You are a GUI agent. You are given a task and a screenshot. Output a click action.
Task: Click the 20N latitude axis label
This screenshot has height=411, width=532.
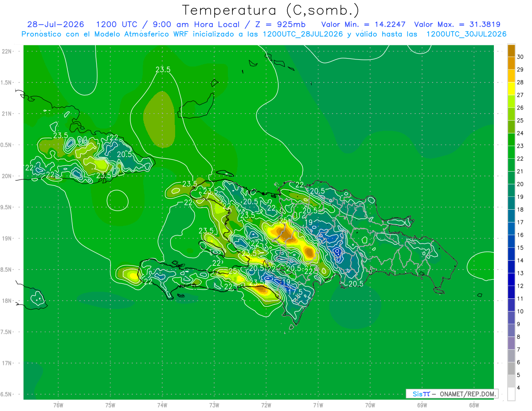(7, 176)
